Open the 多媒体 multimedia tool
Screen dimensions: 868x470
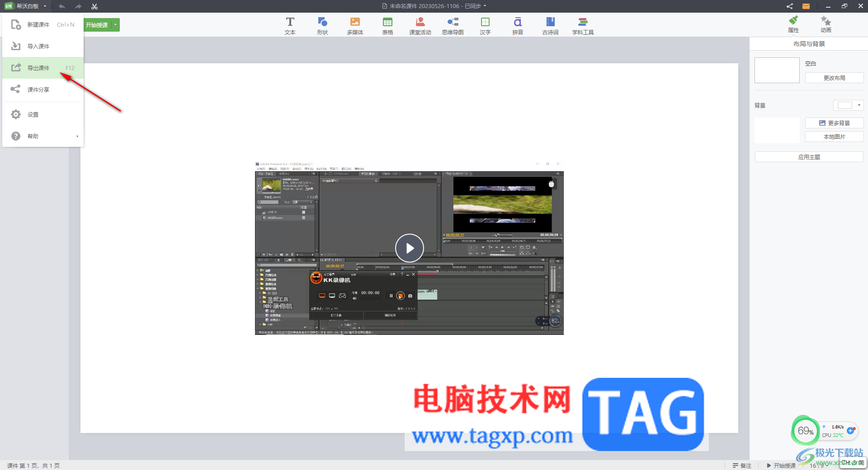coord(355,26)
